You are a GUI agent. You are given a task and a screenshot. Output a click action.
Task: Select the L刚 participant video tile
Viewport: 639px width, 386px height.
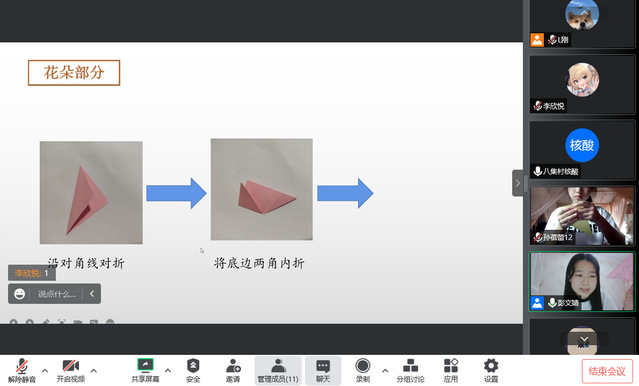[582, 24]
